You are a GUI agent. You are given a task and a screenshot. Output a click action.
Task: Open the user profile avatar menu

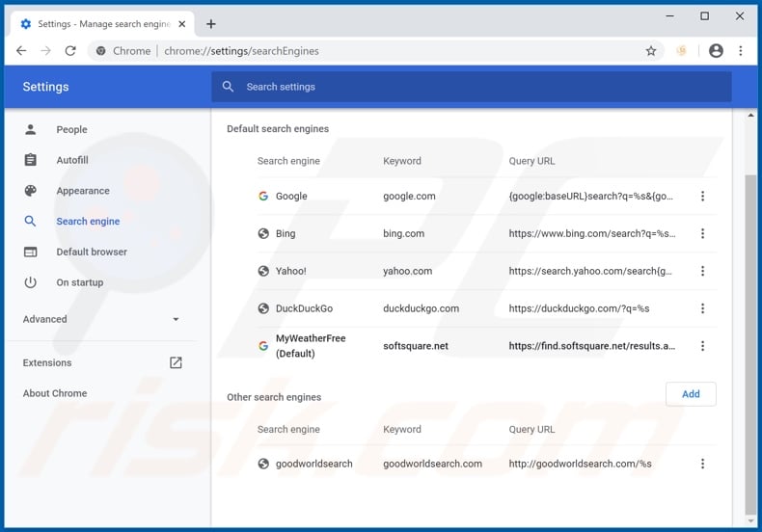click(716, 50)
